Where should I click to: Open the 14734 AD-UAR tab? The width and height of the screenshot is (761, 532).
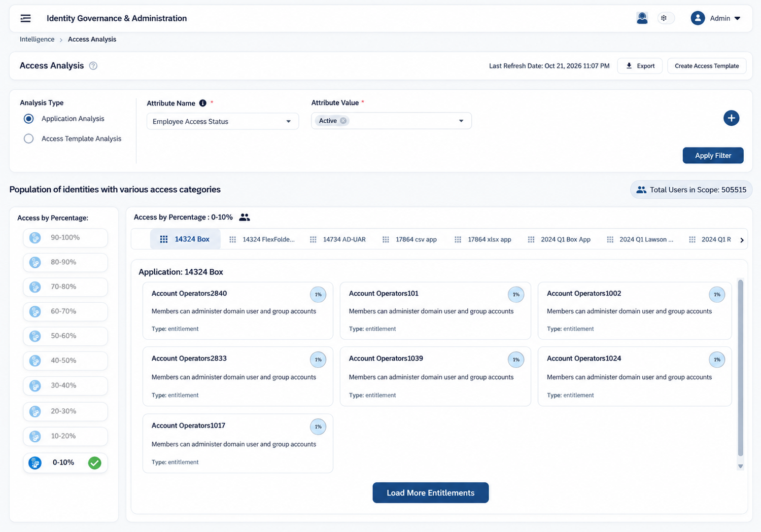[x=338, y=239]
